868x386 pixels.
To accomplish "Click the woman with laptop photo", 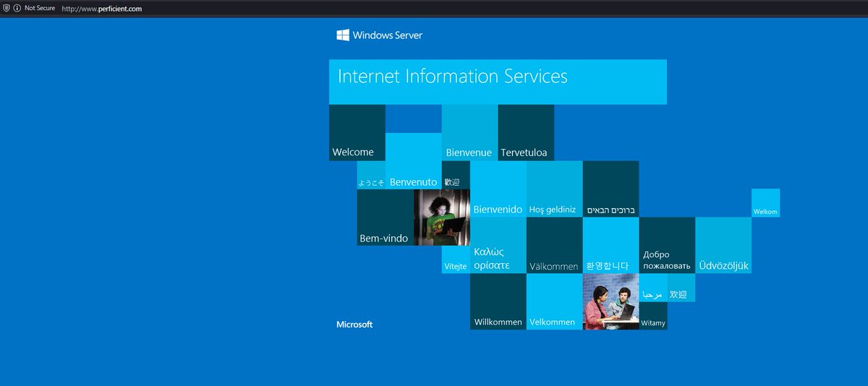I will (442, 218).
